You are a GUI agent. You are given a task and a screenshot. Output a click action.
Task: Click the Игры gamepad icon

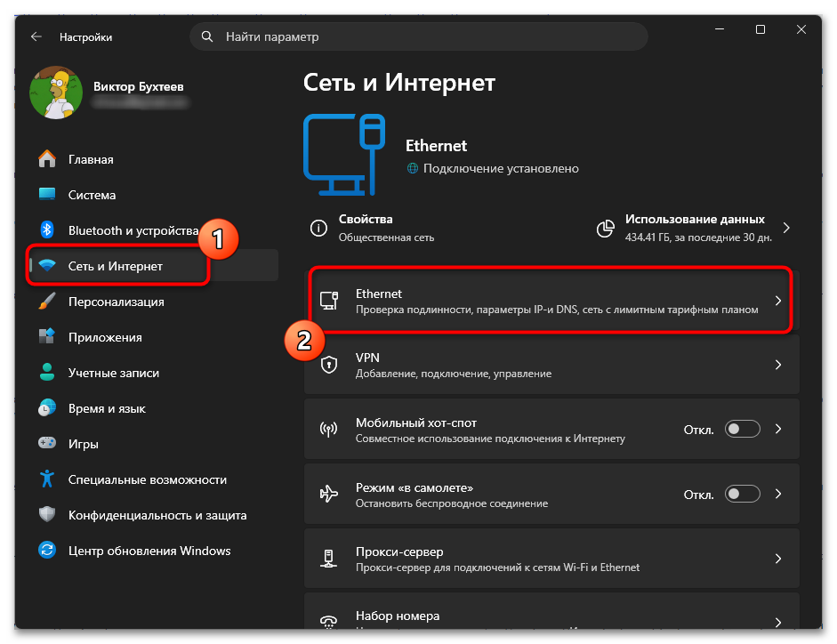click(47, 443)
